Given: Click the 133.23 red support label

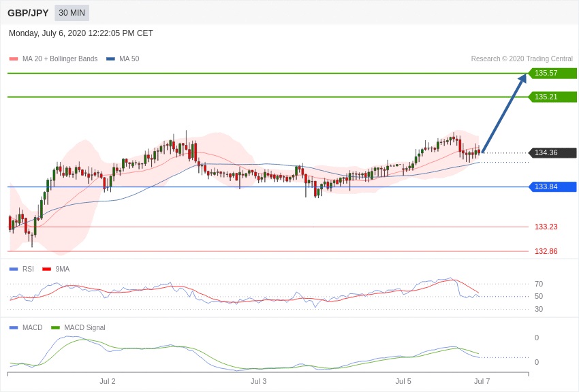Looking at the screenshot, I should (x=546, y=227).
